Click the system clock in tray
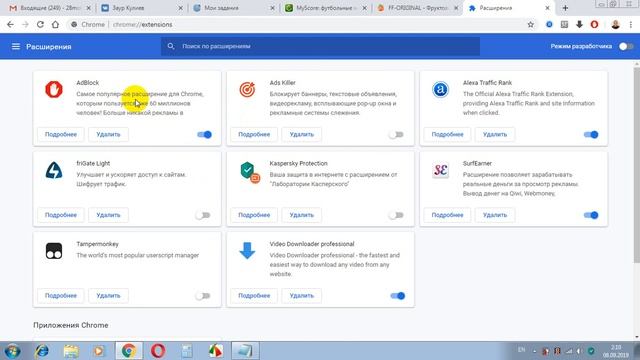This screenshot has width=640, height=360. coord(616,351)
